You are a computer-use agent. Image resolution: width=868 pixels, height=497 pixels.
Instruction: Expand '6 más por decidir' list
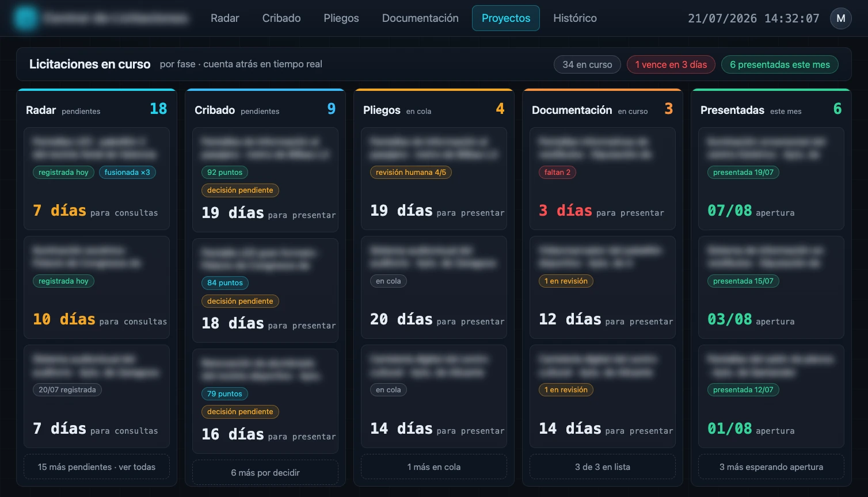click(265, 472)
